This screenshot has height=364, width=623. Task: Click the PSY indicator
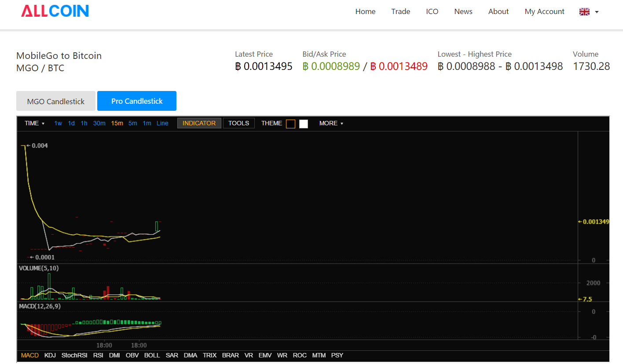(x=337, y=355)
